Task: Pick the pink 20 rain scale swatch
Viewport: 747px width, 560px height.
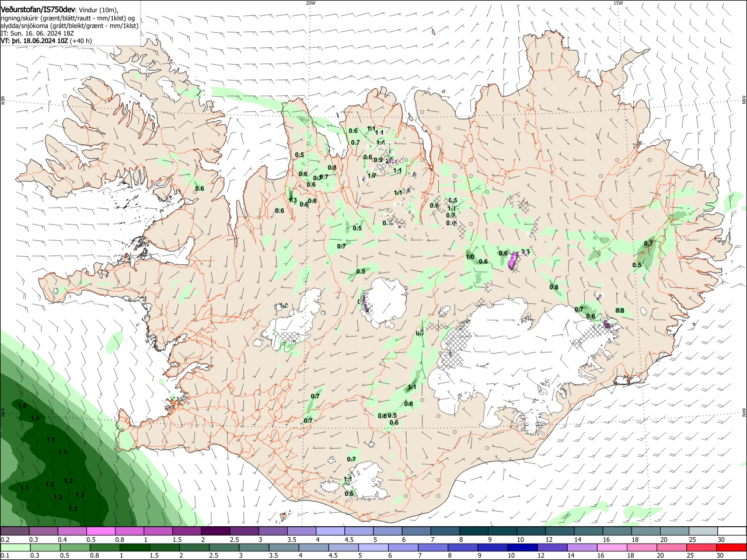Action: (x=671, y=547)
